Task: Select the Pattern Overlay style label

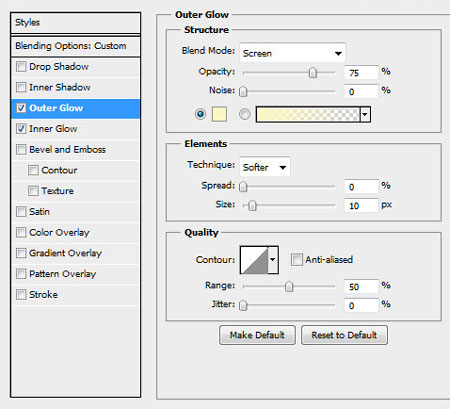Action: 63,274
